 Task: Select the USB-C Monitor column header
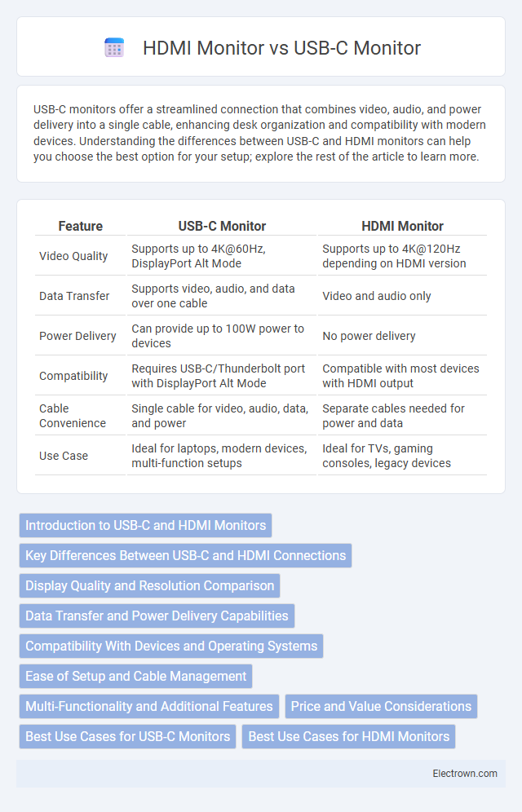pyautogui.click(x=222, y=226)
